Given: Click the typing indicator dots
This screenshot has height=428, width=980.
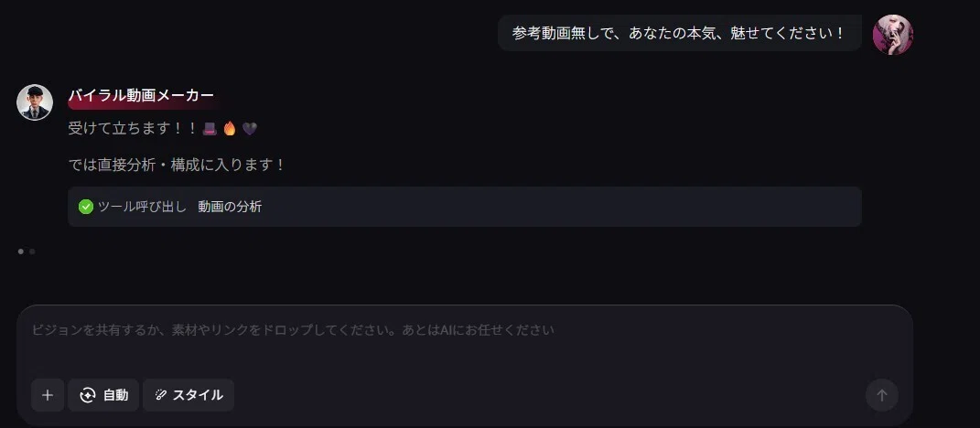Looking at the screenshot, I should click(x=27, y=251).
